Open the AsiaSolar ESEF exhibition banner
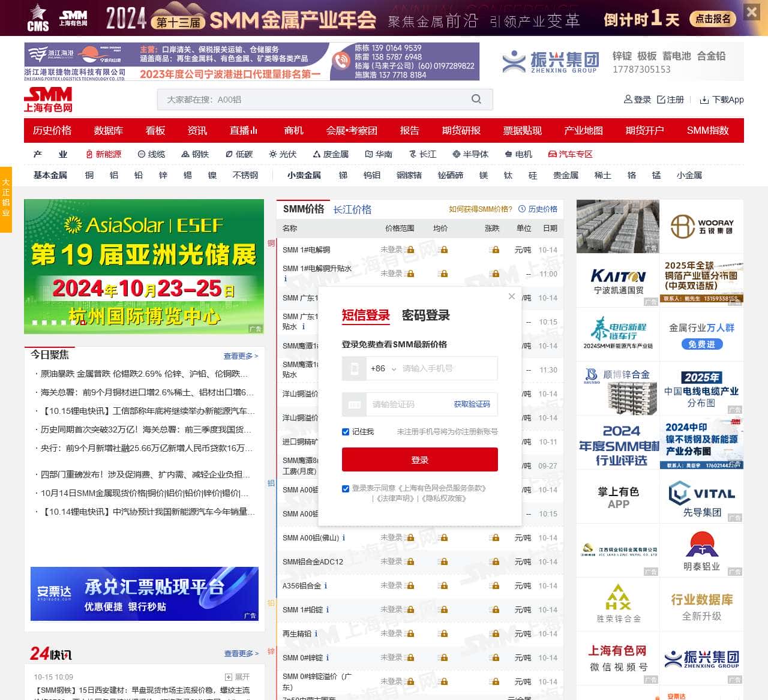Image resolution: width=768 pixels, height=700 pixels. pos(144,266)
